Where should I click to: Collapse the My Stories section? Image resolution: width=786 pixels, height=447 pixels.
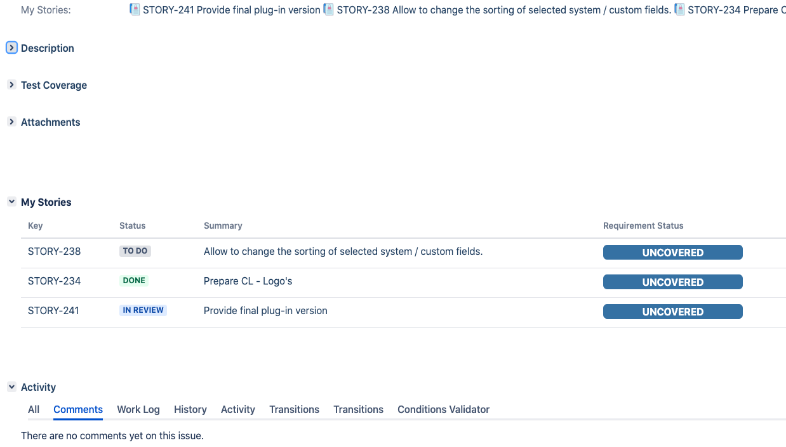click(12, 202)
